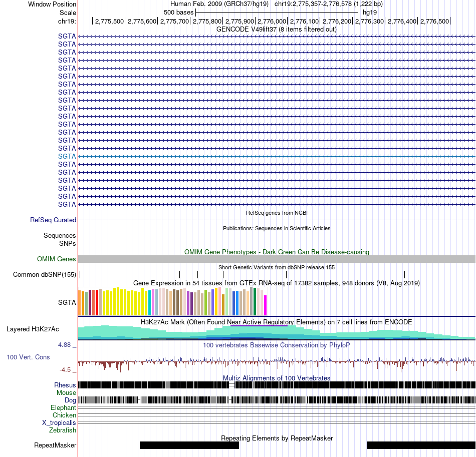Viewport: 476px width, 457px height.
Task: Click the Window Position label
Action: tap(52, 4)
